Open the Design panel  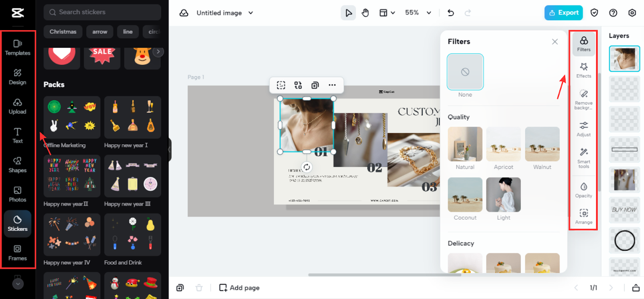point(18,76)
